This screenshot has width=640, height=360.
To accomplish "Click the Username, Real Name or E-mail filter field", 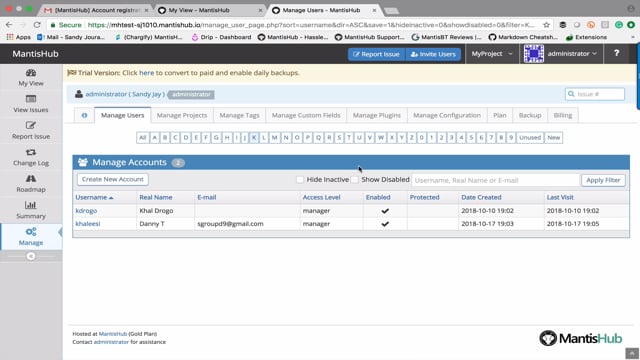I will coord(495,180).
